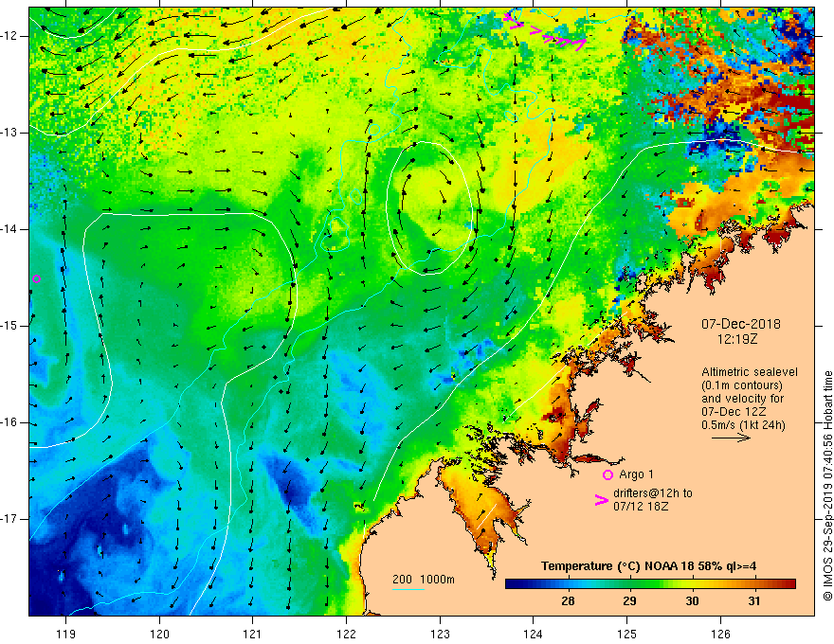834x644 pixels.
Task: Click the latitude axis label -14
Action: pyautogui.click(x=10, y=229)
